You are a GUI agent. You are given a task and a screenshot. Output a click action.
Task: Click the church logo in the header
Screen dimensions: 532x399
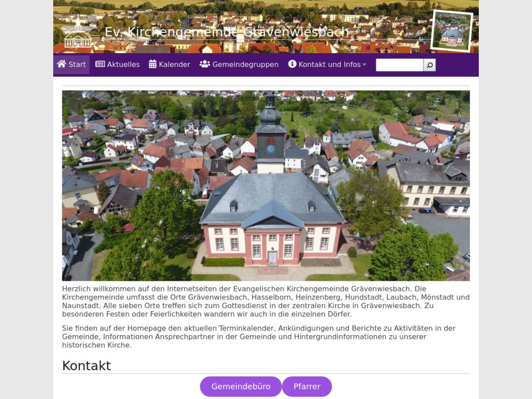(x=78, y=33)
